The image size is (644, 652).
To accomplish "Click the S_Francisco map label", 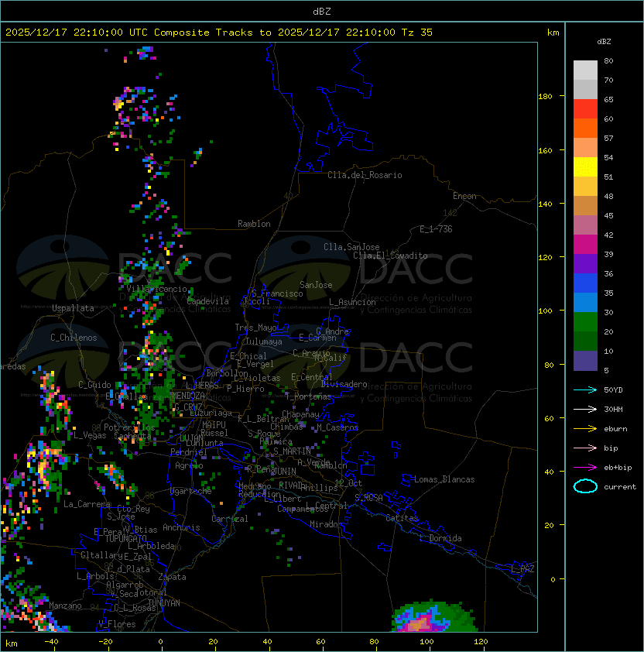I will 277,293.
